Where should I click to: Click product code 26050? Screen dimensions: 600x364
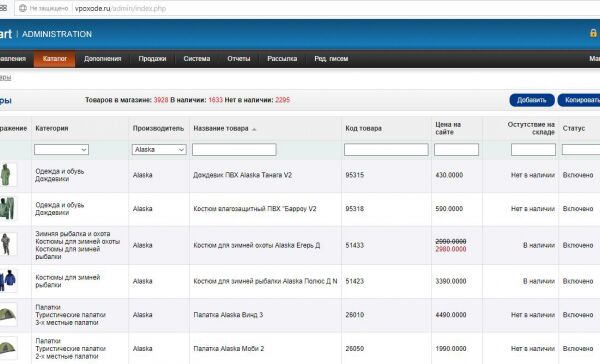(355, 348)
